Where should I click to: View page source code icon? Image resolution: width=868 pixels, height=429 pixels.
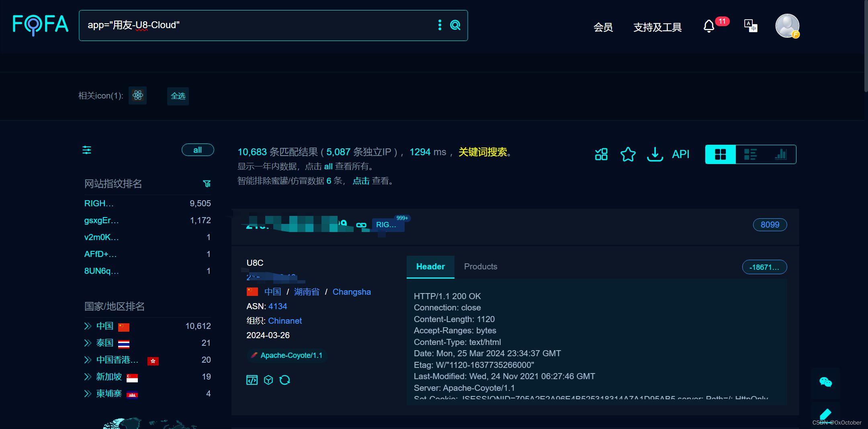[x=252, y=380]
